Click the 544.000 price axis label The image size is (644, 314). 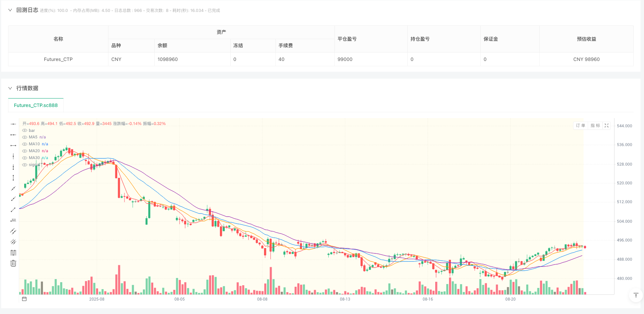[x=624, y=126]
